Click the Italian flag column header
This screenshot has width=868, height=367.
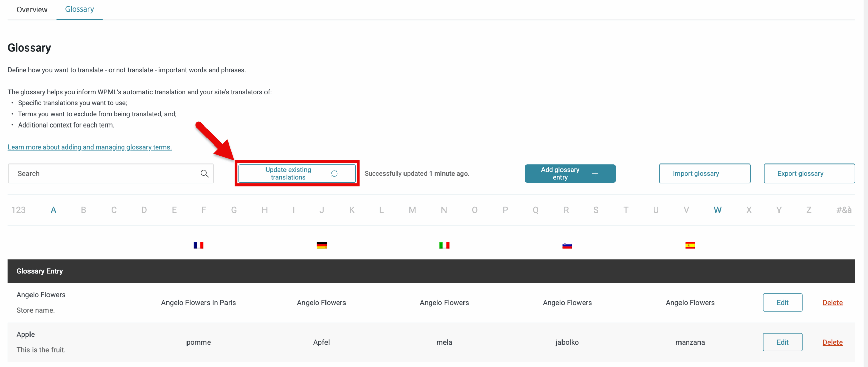pos(444,245)
